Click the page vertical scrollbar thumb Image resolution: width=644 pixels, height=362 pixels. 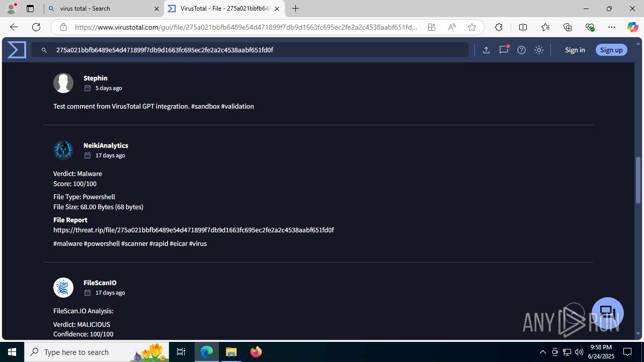pos(638,180)
